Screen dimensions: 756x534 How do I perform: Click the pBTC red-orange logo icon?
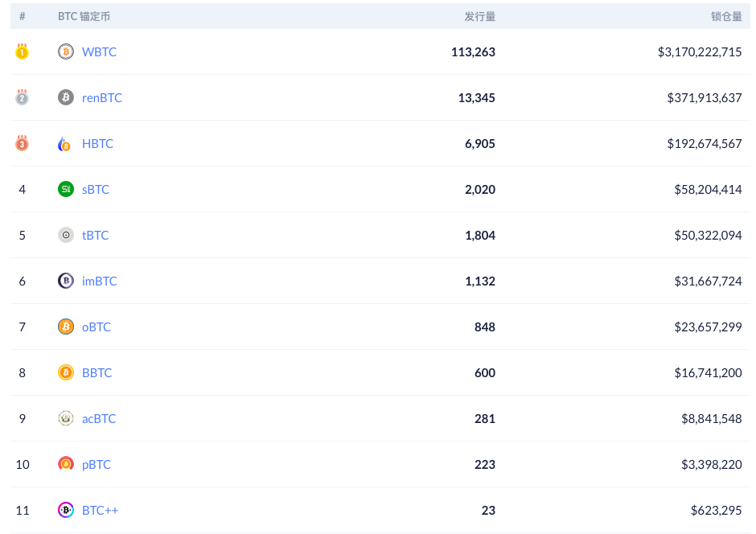(66, 464)
